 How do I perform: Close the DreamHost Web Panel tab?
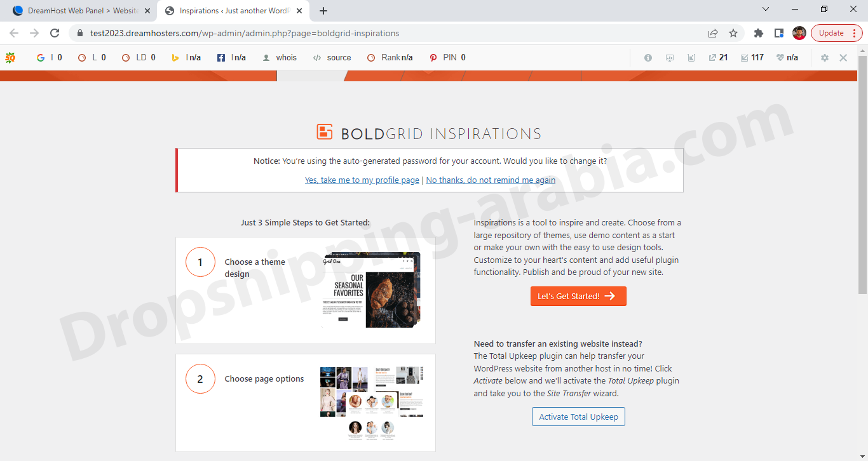click(147, 11)
